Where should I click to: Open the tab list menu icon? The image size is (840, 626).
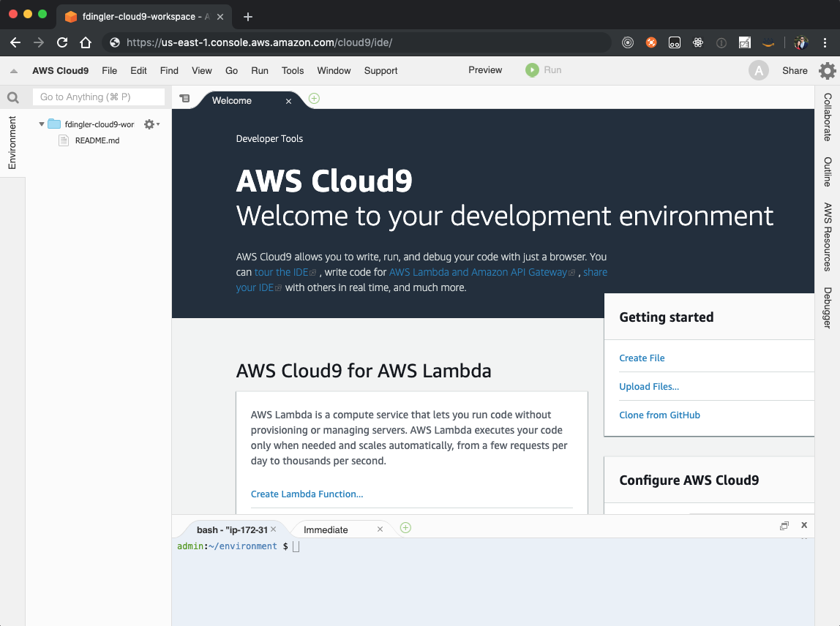(x=184, y=99)
